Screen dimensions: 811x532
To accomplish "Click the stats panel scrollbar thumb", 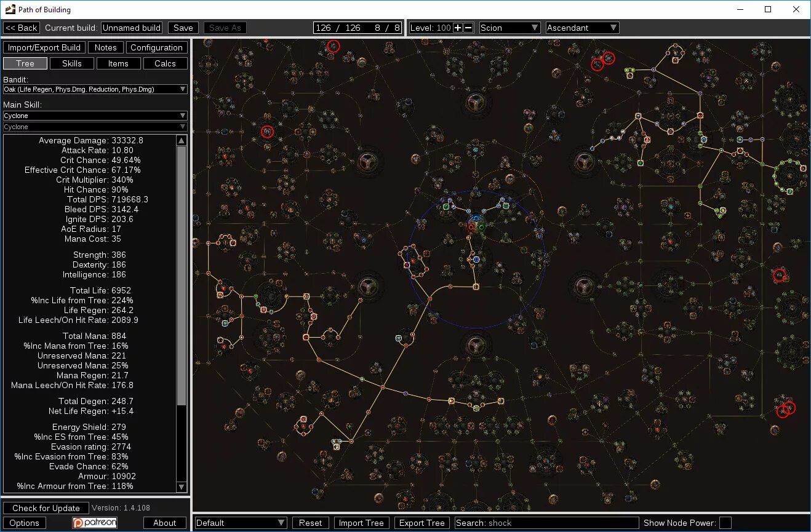I will click(x=181, y=276).
